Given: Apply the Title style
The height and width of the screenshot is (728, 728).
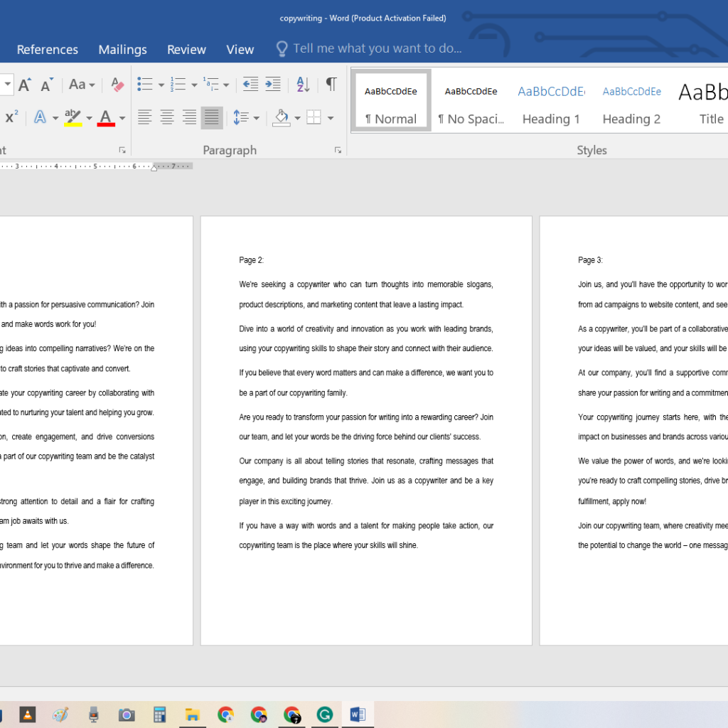Looking at the screenshot, I should (x=703, y=100).
